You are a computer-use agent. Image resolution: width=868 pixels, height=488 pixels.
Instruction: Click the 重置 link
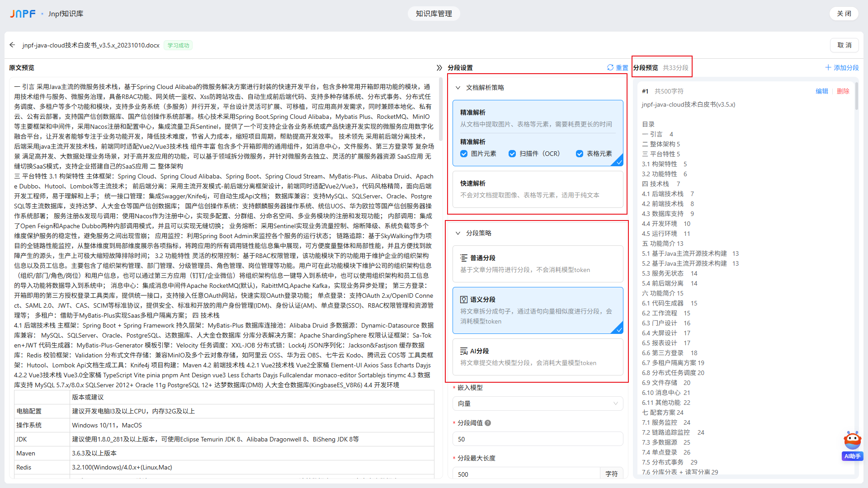coord(622,68)
